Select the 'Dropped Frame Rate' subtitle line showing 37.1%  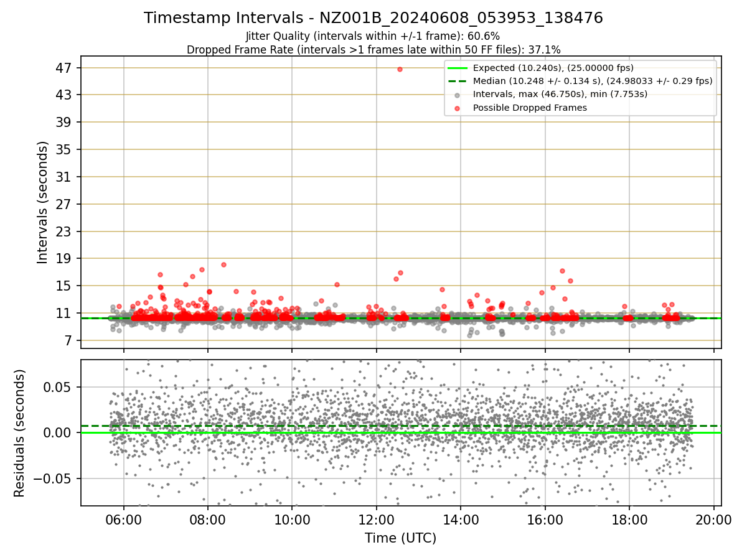point(374,50)
